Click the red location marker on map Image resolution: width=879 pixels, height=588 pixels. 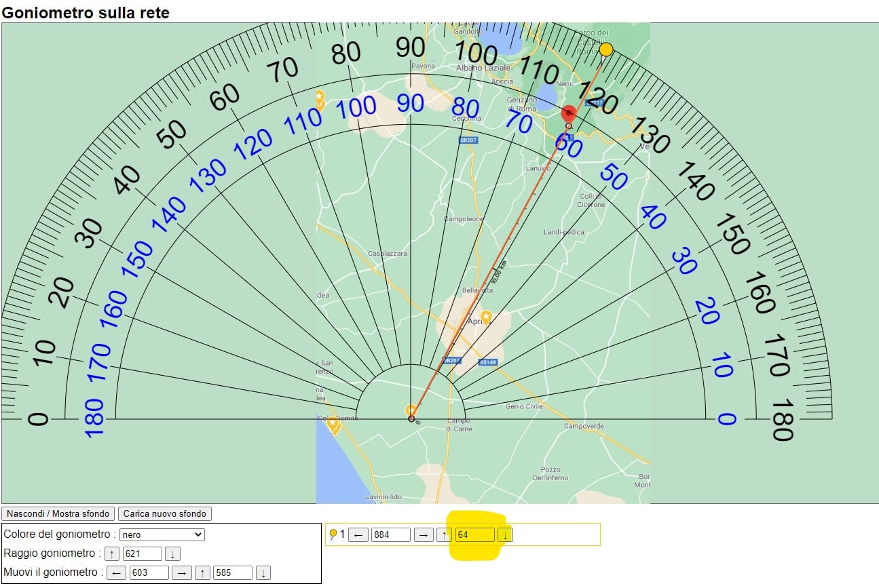[x=569, y=113]
